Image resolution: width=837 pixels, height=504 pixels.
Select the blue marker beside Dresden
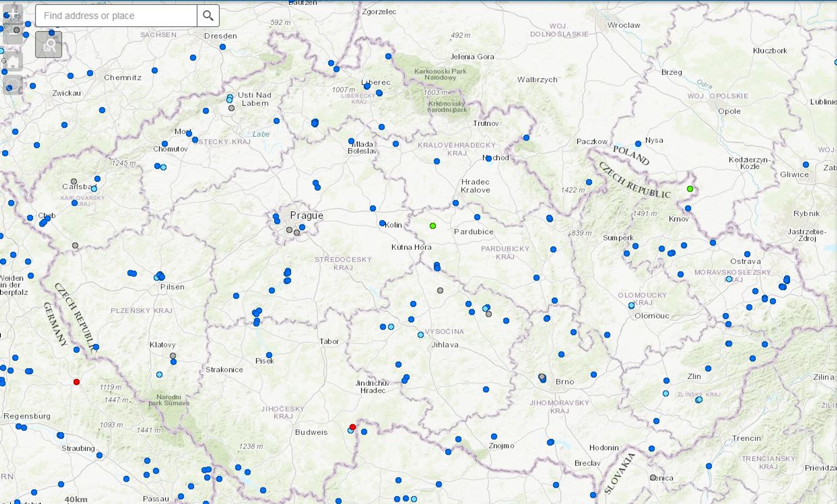click(x=223, y=47)
